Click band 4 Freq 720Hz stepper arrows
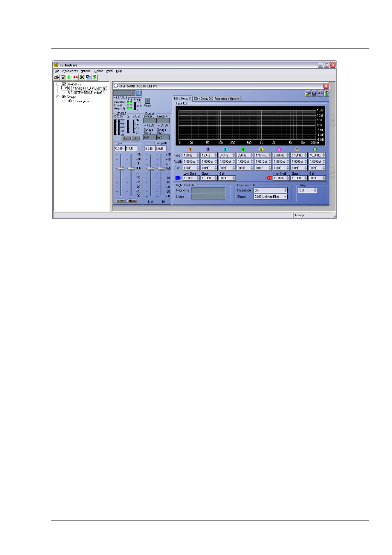Screen dimensions: 392x555 pyautogui.click(x=252, y=155)
